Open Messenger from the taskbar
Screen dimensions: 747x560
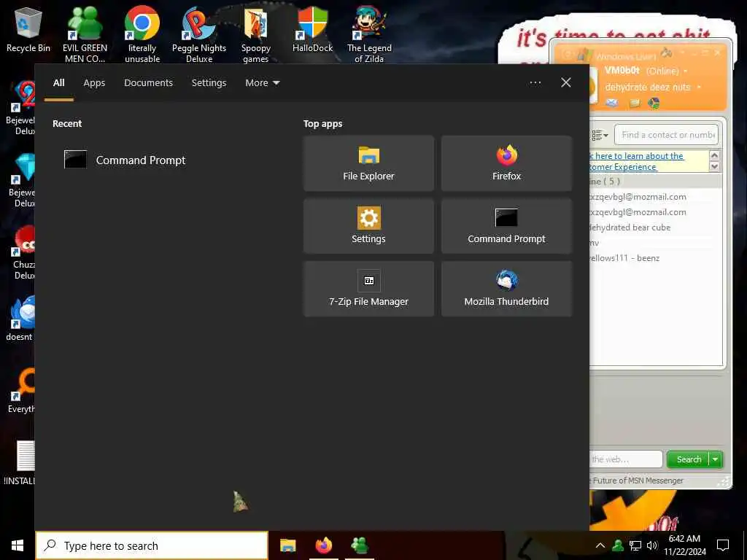click(x=359, y=545)
